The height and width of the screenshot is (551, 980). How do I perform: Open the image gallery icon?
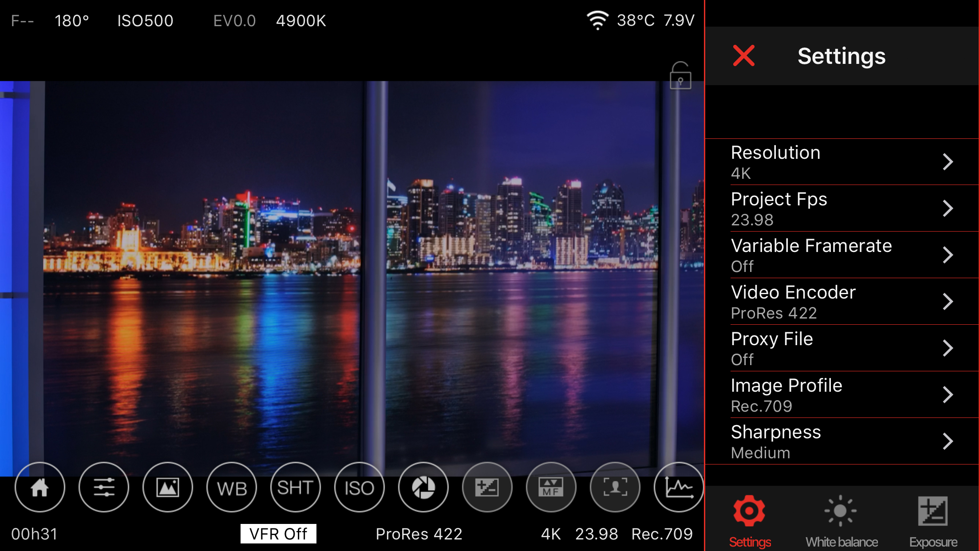(x=168, y=487)
